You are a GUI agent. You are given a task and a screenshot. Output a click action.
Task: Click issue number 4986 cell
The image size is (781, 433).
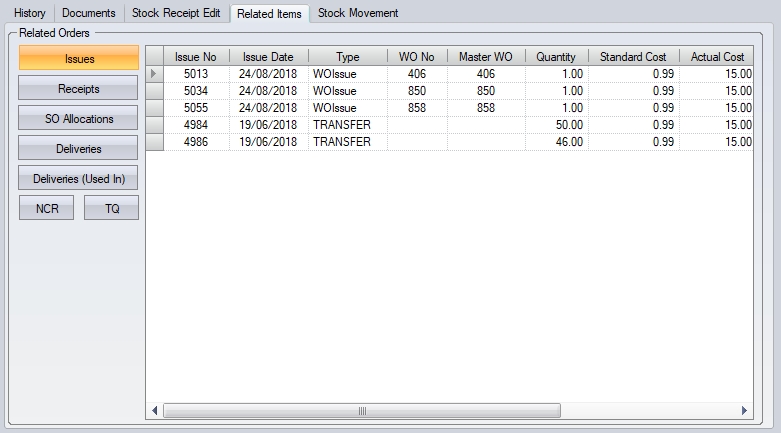(196, 142)
